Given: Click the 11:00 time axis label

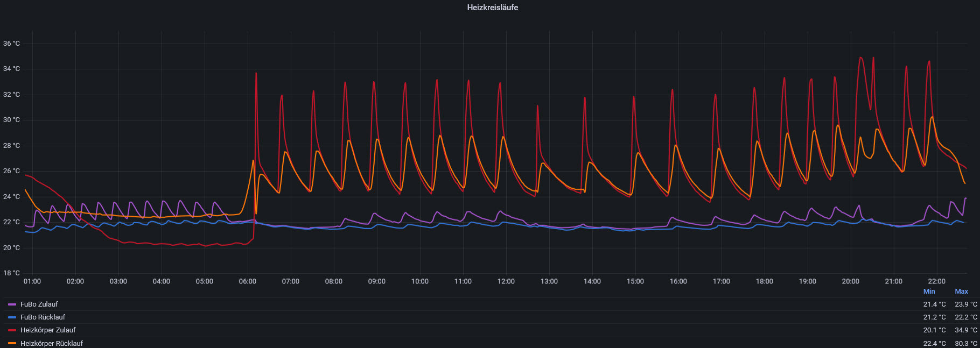Looking at the screenshot, I should click(x=463, y=281).
